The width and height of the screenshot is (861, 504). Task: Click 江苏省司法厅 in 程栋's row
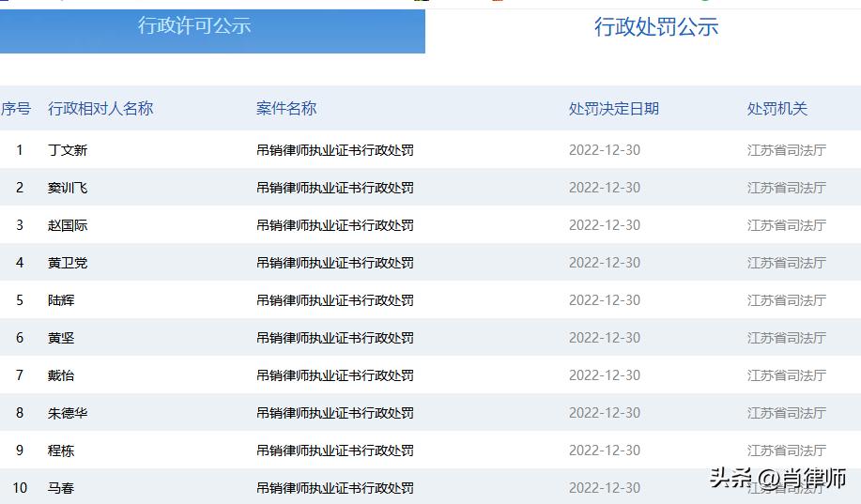point(786,451)
